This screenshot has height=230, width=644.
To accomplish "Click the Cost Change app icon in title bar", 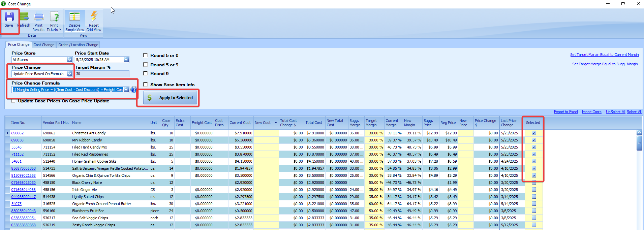I will [x=3, y=4].
